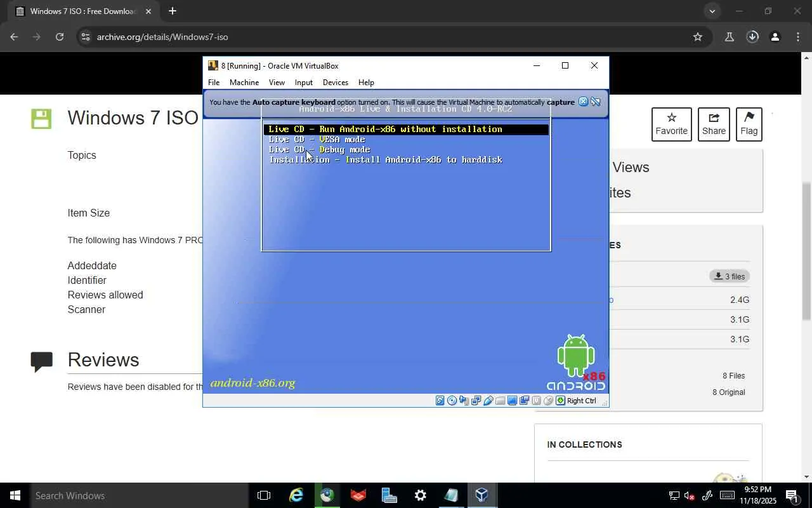Open Settings gear on the taskbar
Screen dimensions: 812x508
[420, 495]
